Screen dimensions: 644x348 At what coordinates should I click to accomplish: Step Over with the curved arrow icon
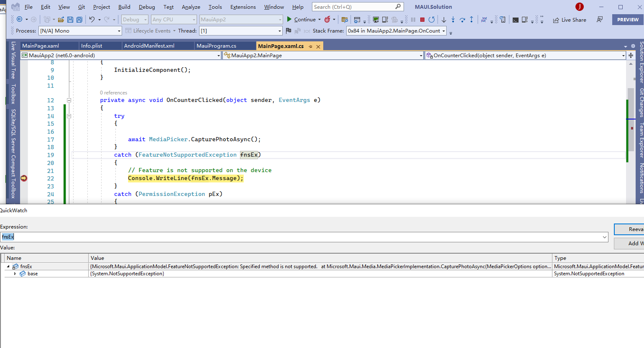click(462, 20)
